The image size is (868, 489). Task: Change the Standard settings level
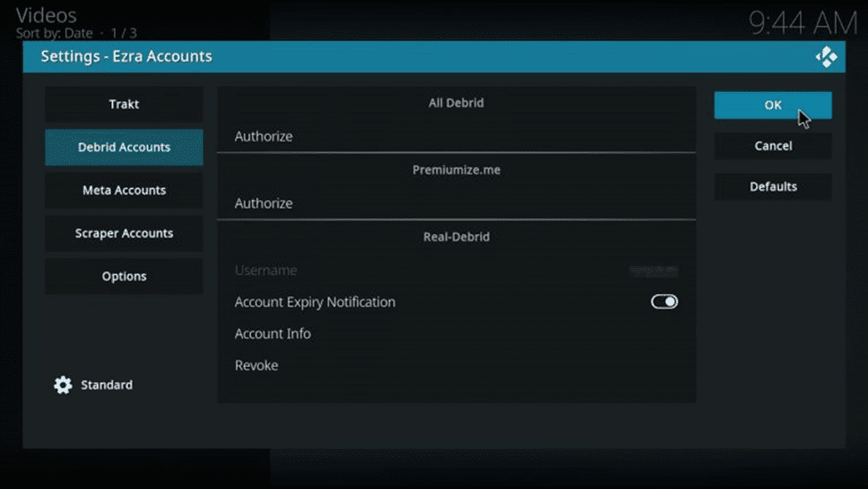point(106,385)
